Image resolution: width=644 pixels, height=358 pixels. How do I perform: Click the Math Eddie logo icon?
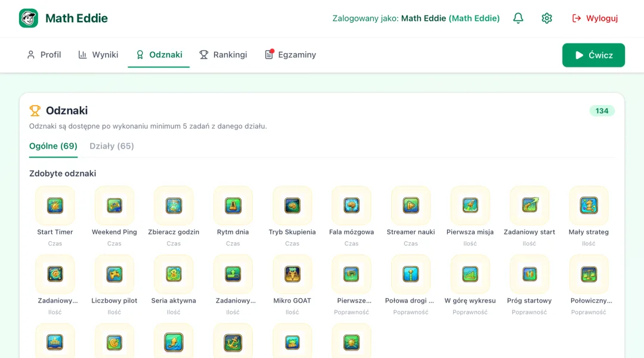(29, 18)
